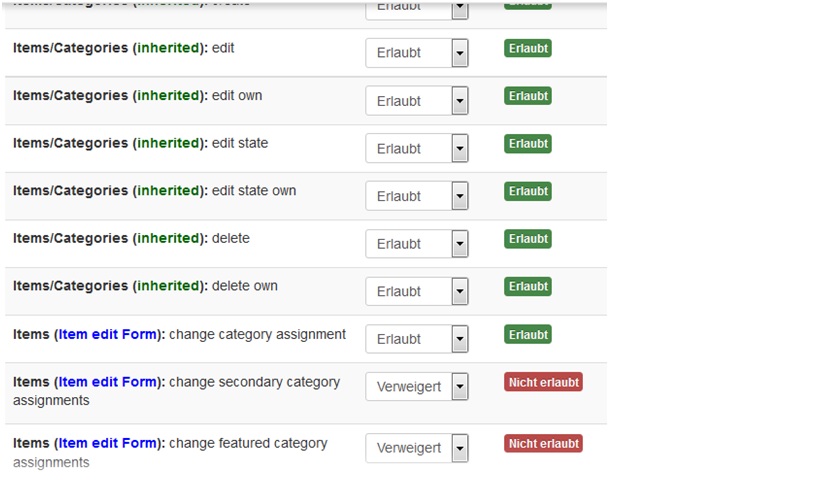Open 'change secondary category assignments' Verweigert dropdown
Screen dimensions: 819x480
(x=417, y=387)
